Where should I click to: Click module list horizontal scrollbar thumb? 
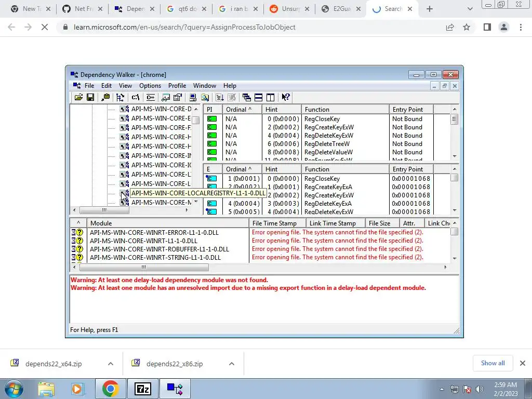coord(144,267)
